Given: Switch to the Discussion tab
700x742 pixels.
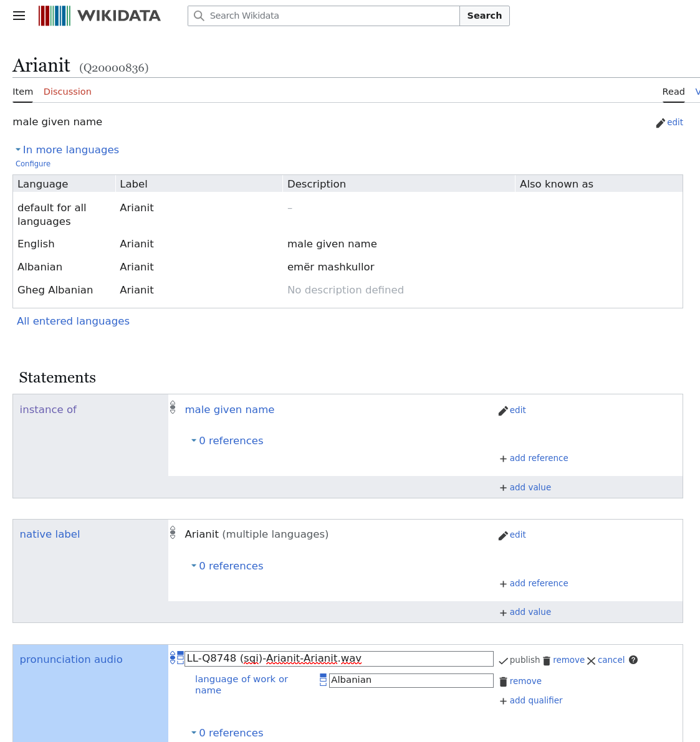Looking at the screenshot, I should (x=67, y=92).
